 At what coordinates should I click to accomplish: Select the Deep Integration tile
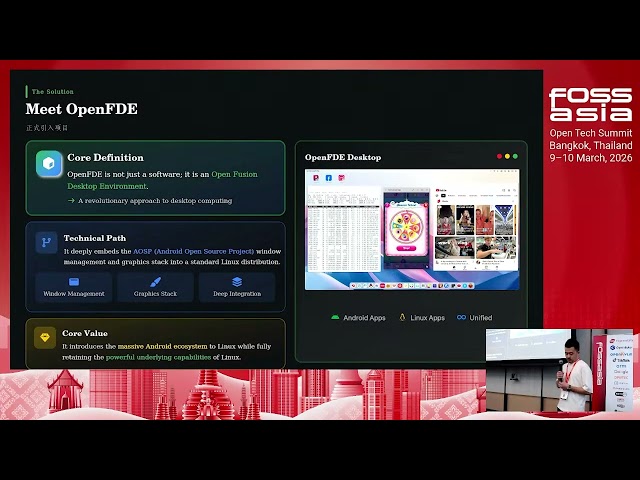click(237, 287)
